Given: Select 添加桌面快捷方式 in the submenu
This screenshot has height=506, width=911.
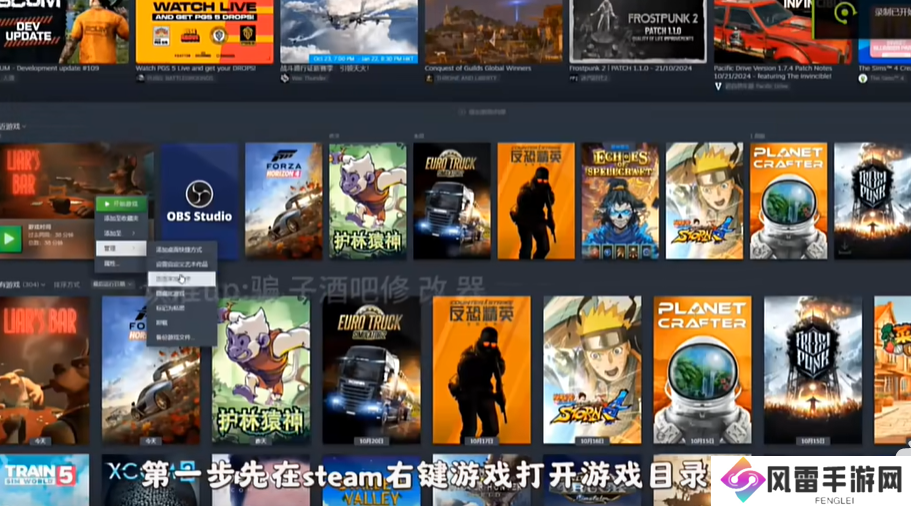Looking at the screenshot, I should [178, 249].
